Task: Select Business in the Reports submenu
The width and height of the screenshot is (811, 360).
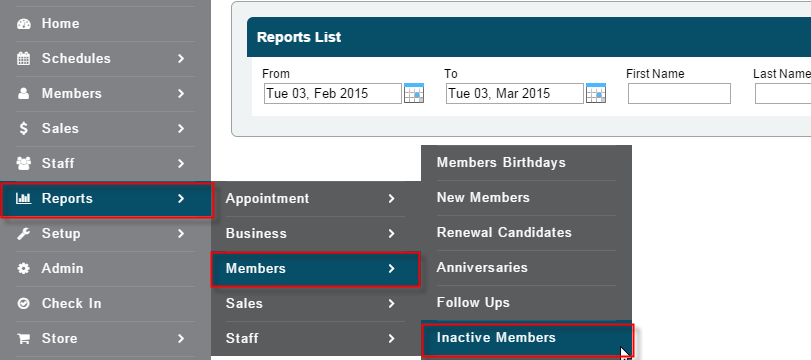Action: pos(316,234)
